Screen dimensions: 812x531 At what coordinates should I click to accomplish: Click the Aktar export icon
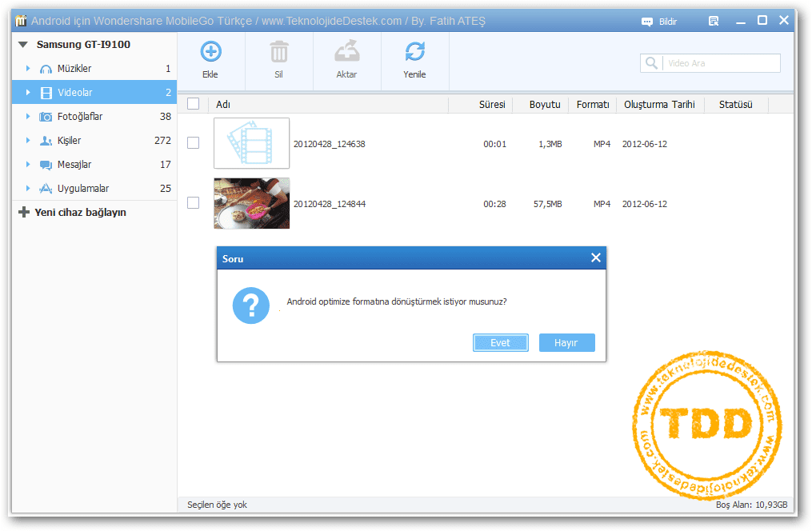[346, 50]
